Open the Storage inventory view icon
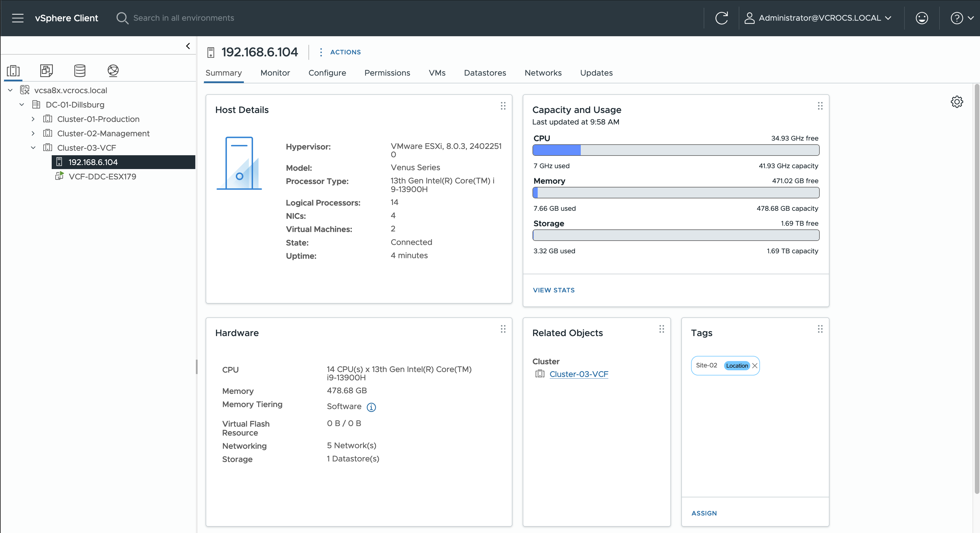Viewport: 980px width, 533px height. point(80,70)
